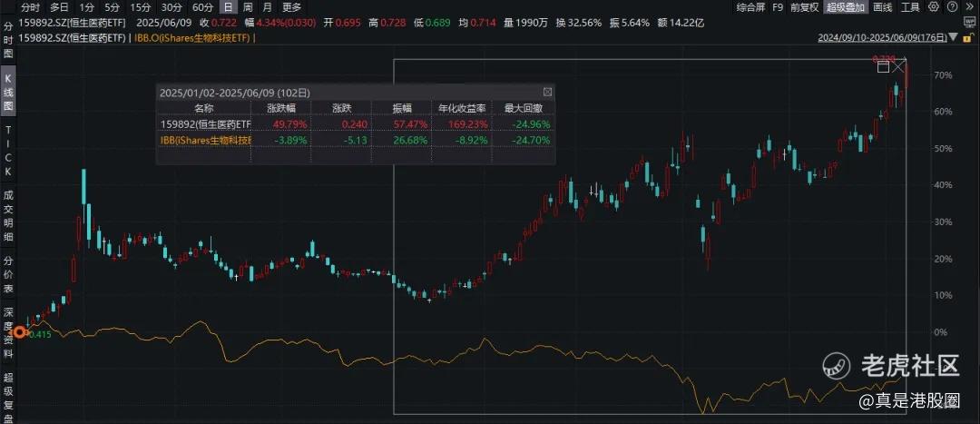Screen dimensions: 980x424
Task: Click the -24.96% max drawdown cell
Action: click(532, 123)
